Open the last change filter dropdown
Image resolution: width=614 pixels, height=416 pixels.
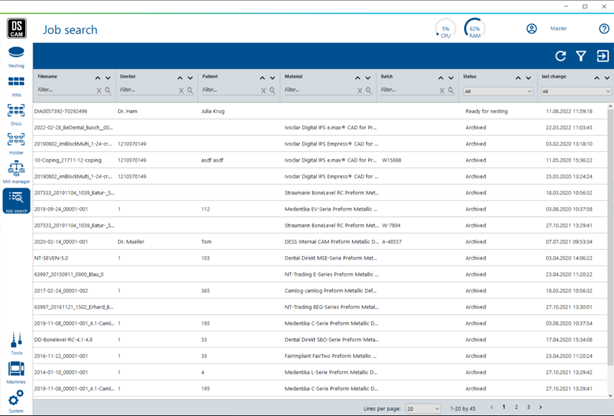pos(575,91)
